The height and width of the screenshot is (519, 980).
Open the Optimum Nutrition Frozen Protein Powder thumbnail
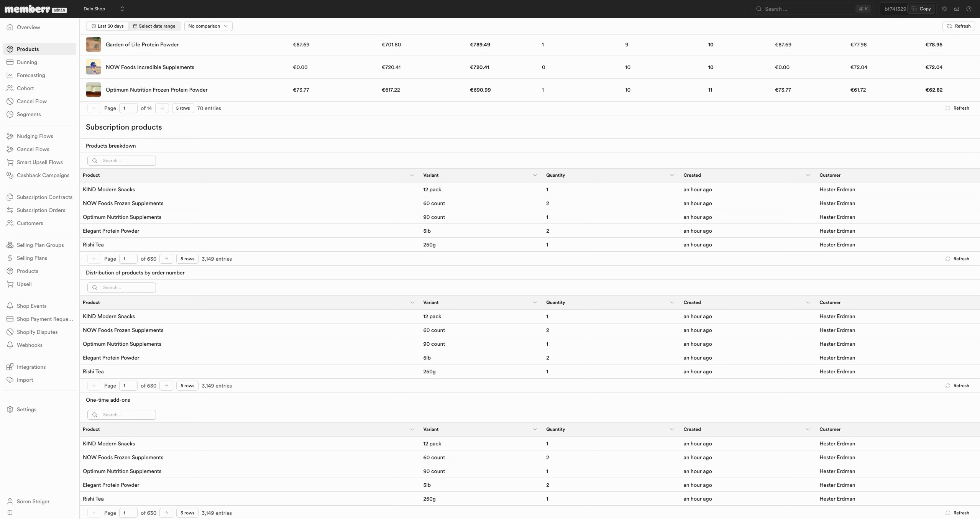94,90
